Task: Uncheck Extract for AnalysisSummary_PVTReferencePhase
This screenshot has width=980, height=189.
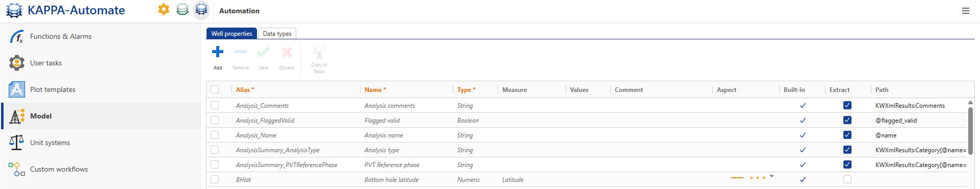Action: point(847,164)
